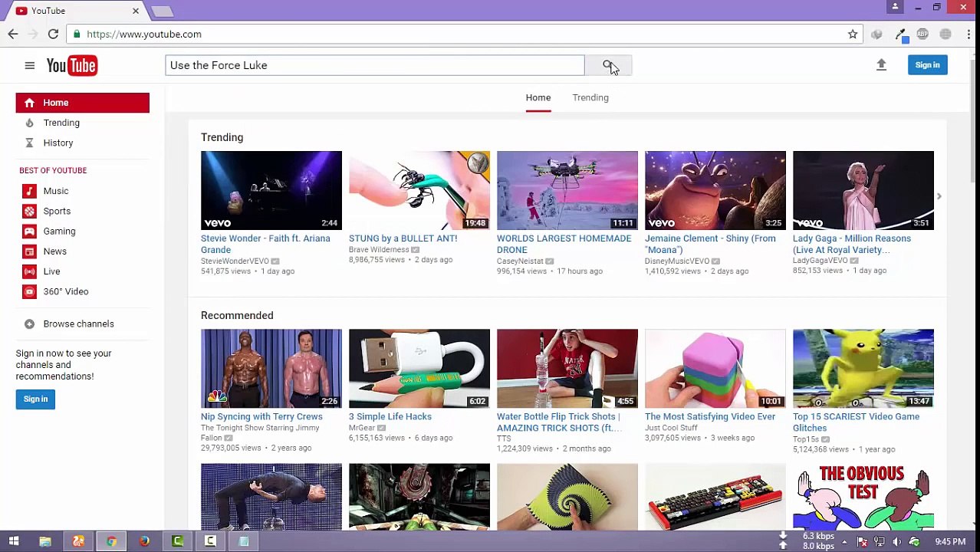Viewport: 980px width, 552px height.
Task: Open STUNG by a BULLET ANT thumbnail
Action: [419, 190]
